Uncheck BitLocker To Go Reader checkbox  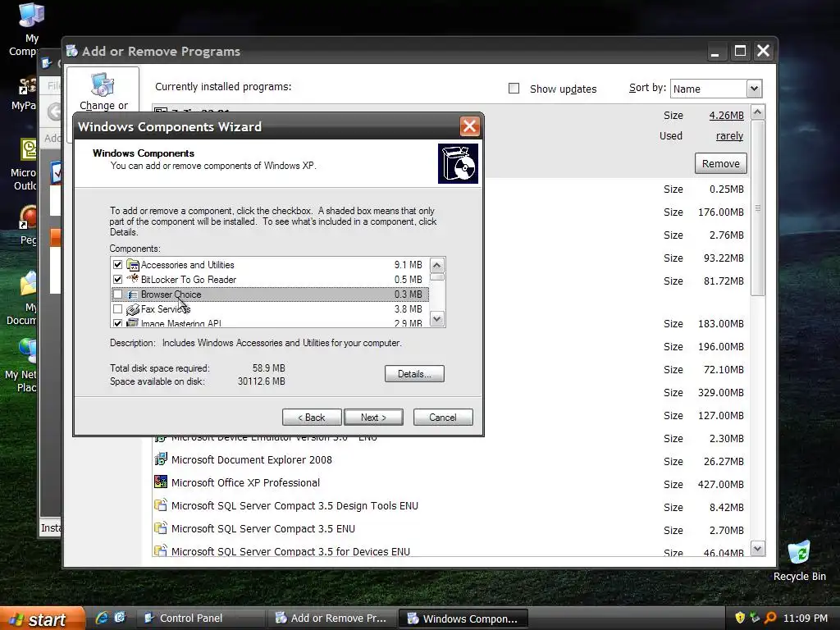point(118,279)
